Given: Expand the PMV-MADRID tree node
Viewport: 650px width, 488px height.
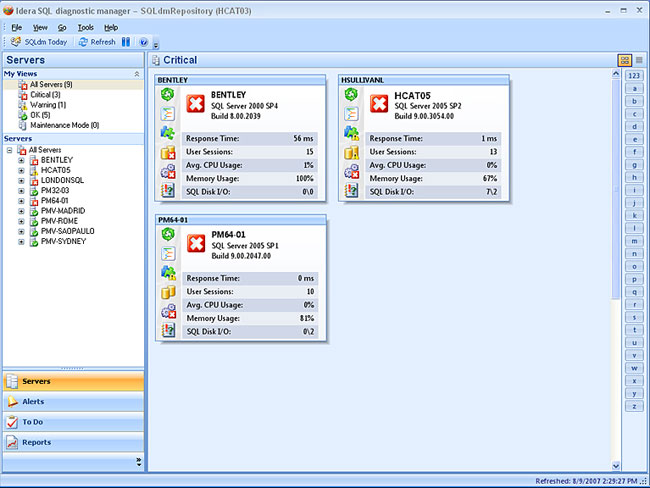Looking at the screenshot, I should pyautogui.click(x=21, y=211).
